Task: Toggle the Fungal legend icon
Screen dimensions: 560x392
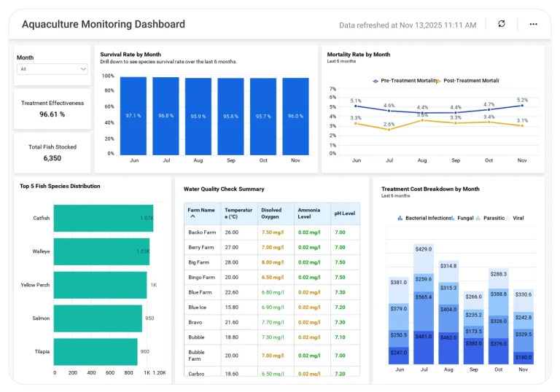Action: click(x=453, y=218)
